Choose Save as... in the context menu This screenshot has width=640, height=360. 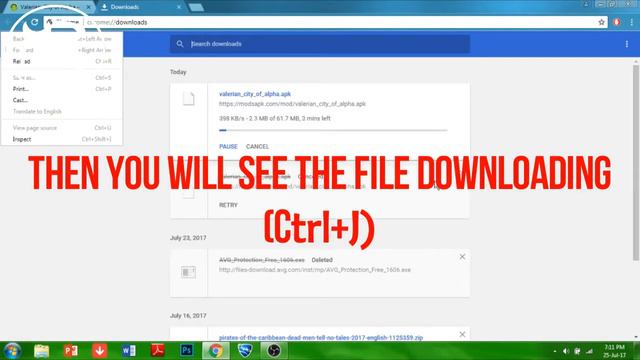click(x=62, y=78)
